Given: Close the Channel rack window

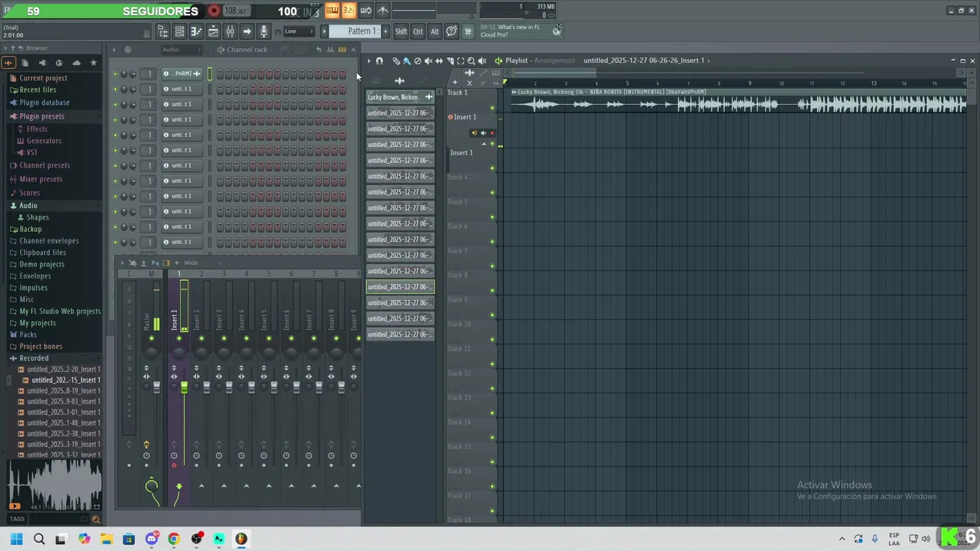Looking at the screenshot, I should coord(353,50).
